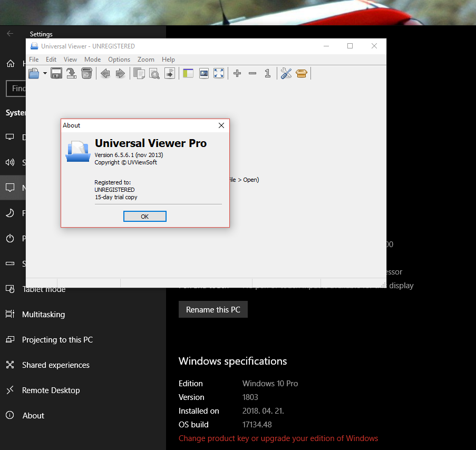Select the Power icon in Settings sidebar
476x450 pixels.
(x=10, y=238)
